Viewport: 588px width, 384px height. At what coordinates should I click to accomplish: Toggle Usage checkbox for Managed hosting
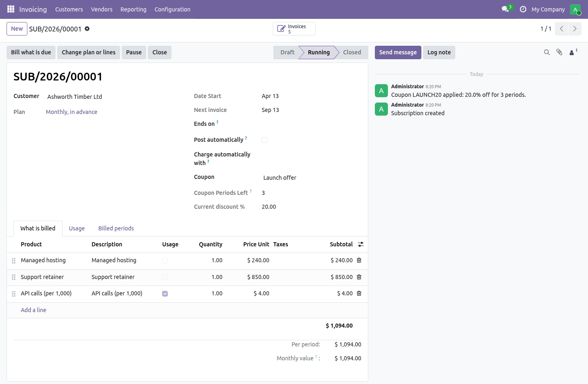[165, 261]
